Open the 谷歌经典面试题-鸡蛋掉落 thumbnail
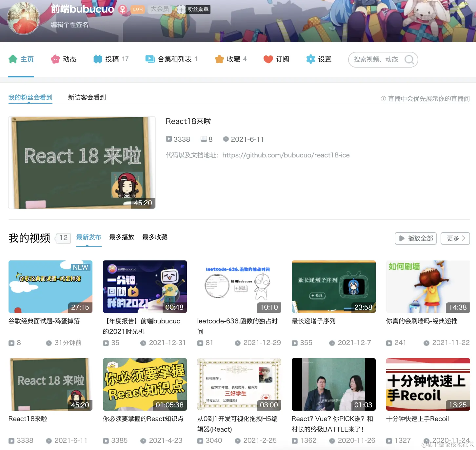 coord(50,287)
